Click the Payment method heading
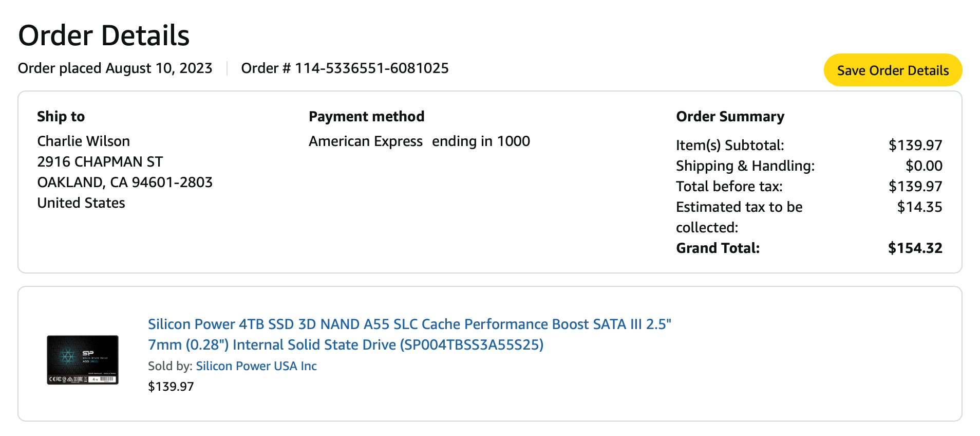Viewport: 980px width, 436px height. [366, 117]
